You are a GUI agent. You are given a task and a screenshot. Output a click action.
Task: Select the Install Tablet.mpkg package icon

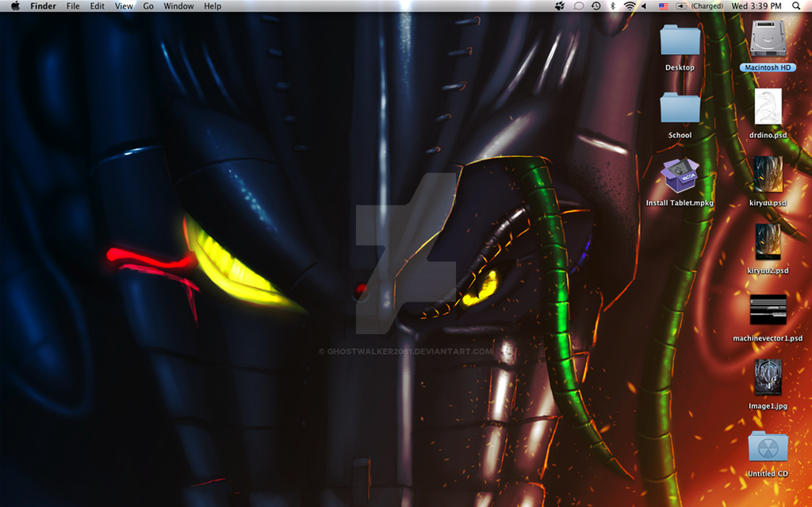(x=680, y=175)
